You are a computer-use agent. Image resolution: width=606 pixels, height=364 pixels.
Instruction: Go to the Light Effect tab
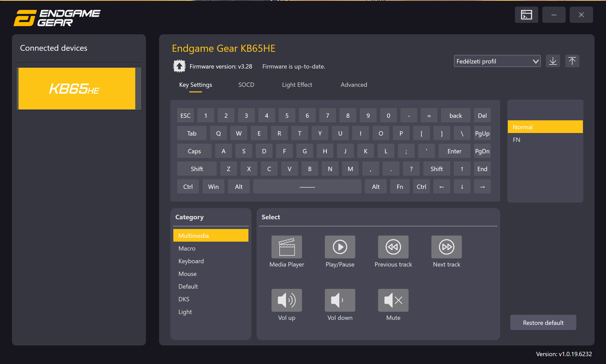coord(297,85)
